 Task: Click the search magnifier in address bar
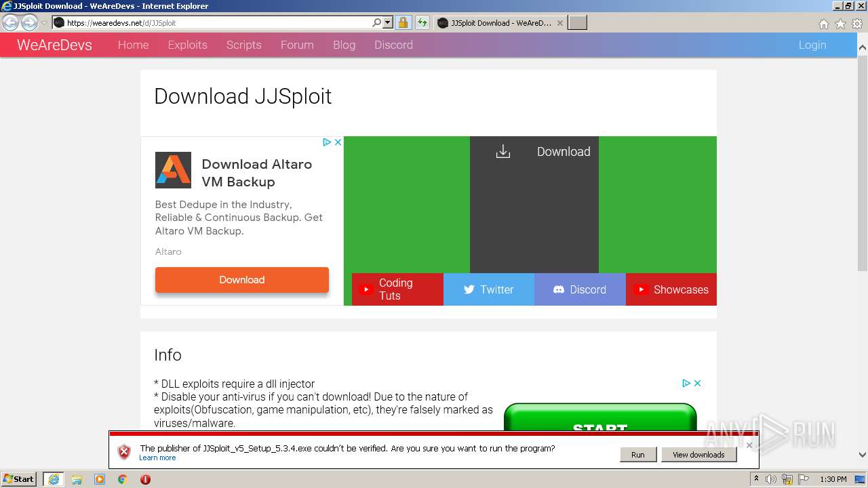pos(377,22)
